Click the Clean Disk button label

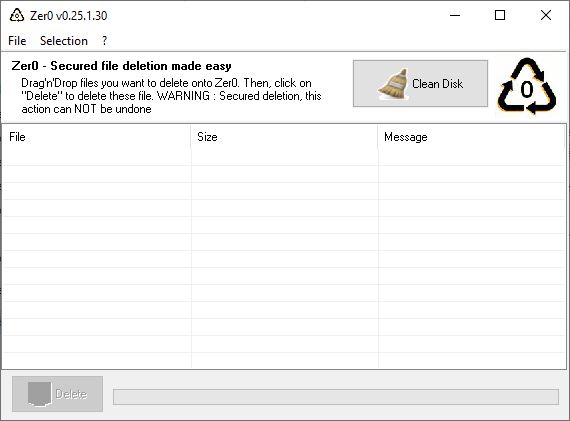(437, 84)
